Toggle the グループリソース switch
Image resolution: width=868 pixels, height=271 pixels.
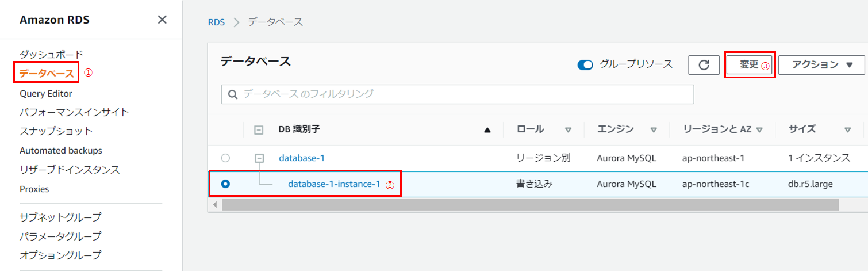585,64
